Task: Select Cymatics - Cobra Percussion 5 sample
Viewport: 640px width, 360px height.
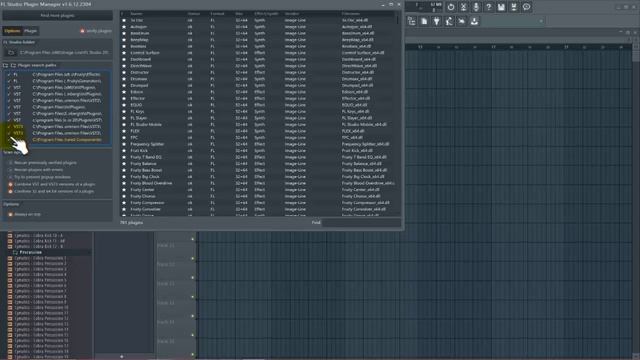Action: (x=40, y=280)
